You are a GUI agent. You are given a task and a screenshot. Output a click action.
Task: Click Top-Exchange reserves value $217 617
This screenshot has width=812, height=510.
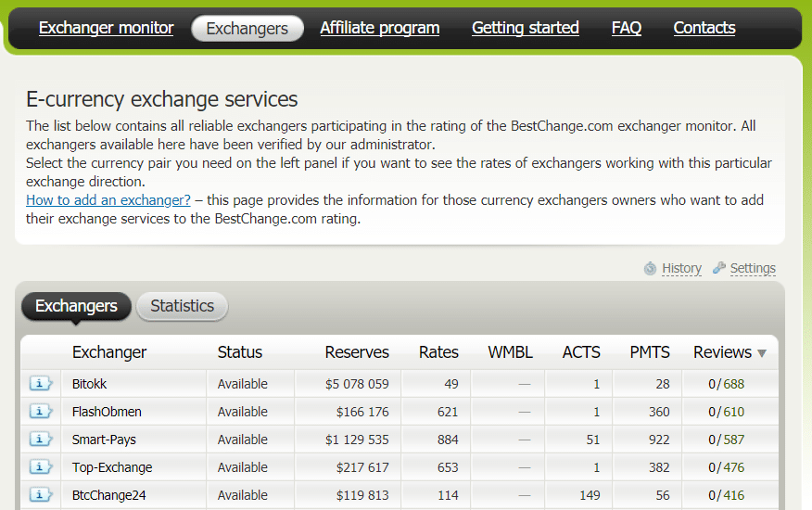click(362, 467)
